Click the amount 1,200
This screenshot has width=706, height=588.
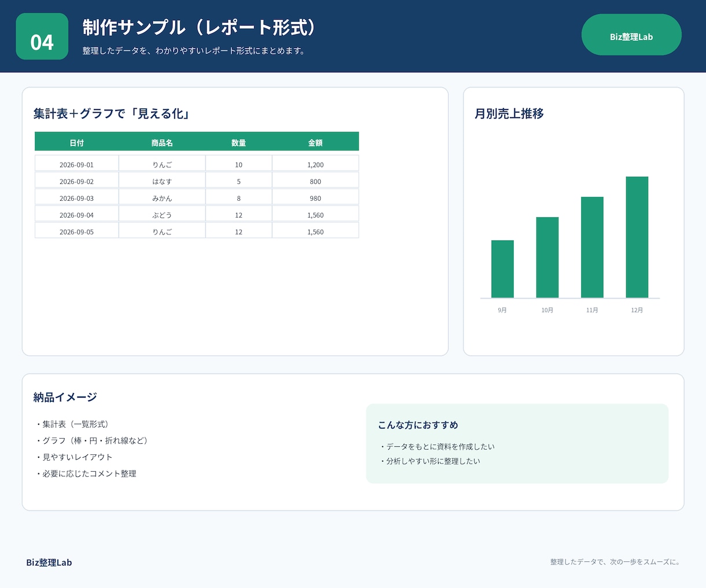point(315,164)
